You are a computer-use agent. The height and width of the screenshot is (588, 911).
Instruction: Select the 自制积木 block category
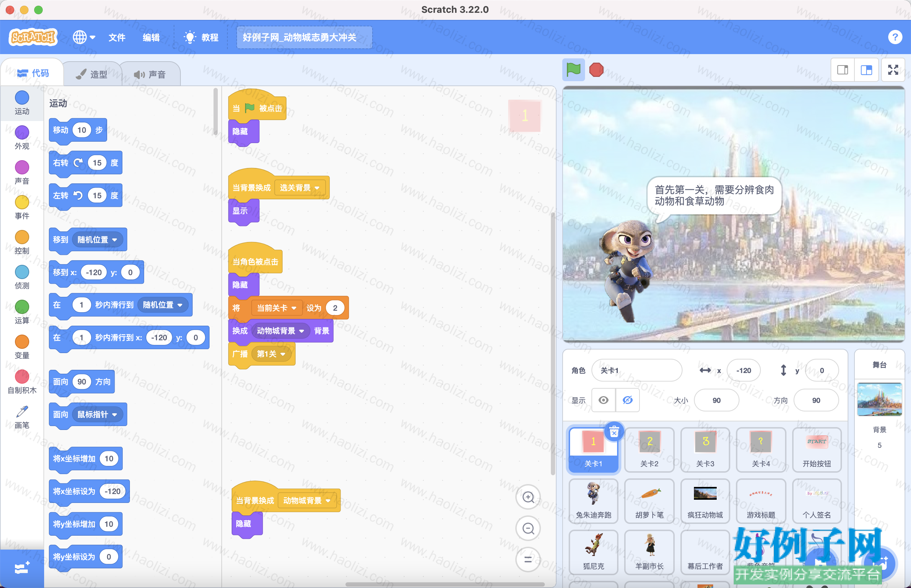tap(22, 382)
